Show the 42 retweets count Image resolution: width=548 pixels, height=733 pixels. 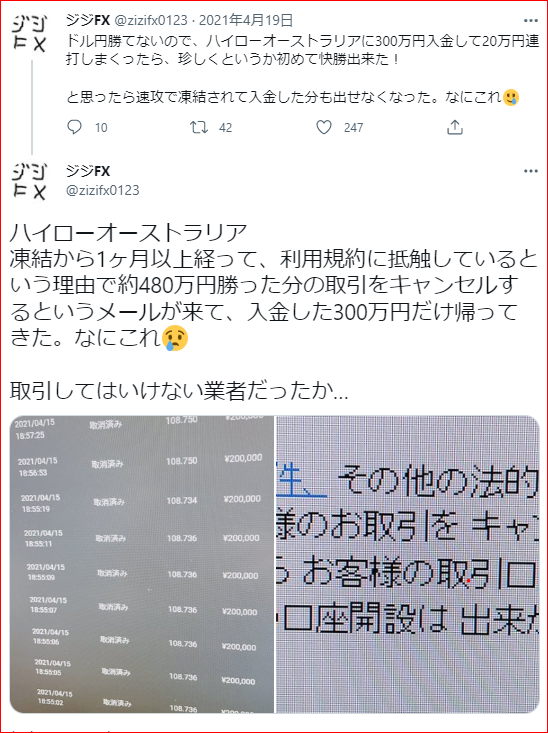(226, 128)
